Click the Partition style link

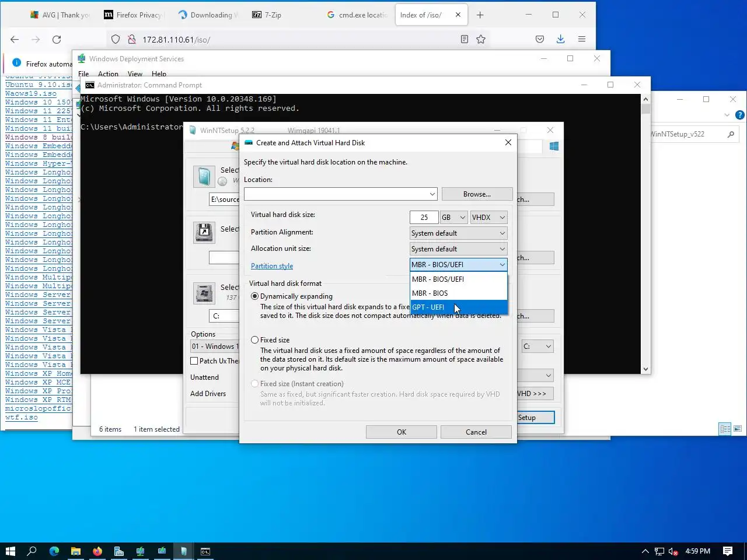click(272, 266)
